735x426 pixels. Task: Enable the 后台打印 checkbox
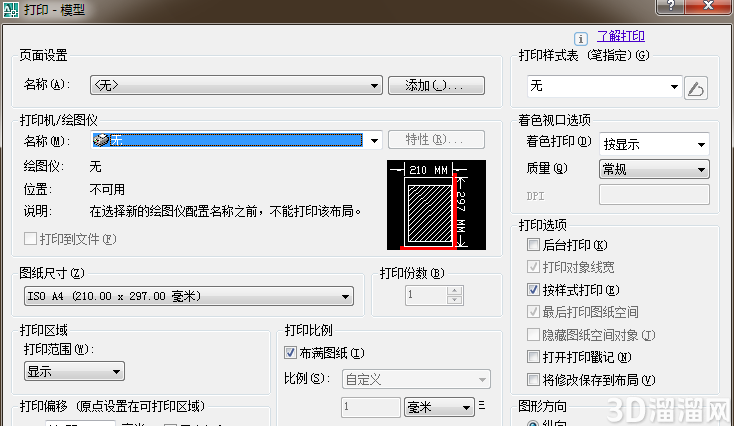pos(533,244)
